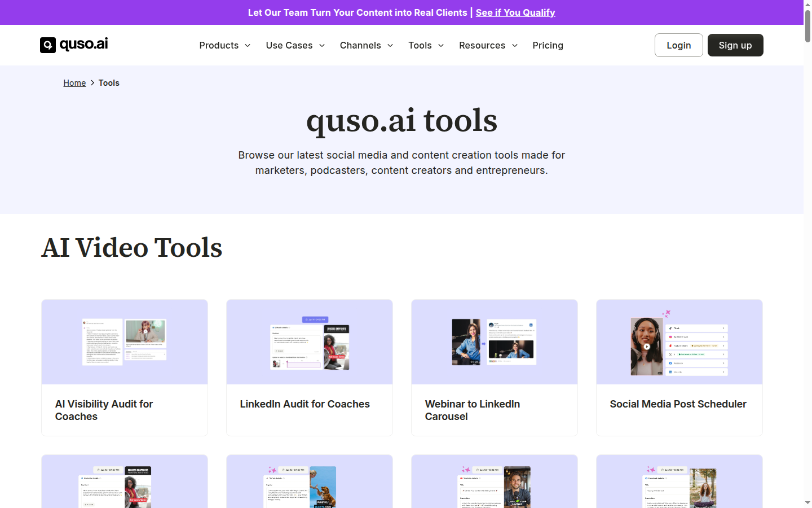Click the vertical scrollbar thumb
The height and width of the screenshot is (508, 812).
tap(807, 26)
